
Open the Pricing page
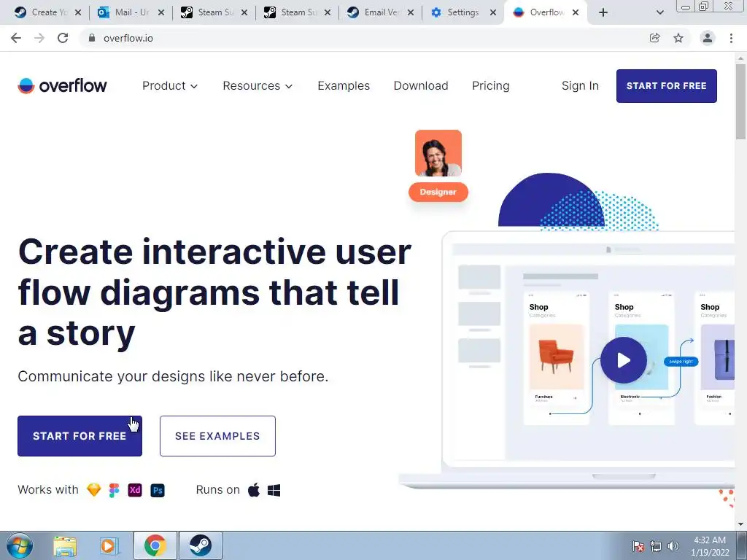point(491,86)
